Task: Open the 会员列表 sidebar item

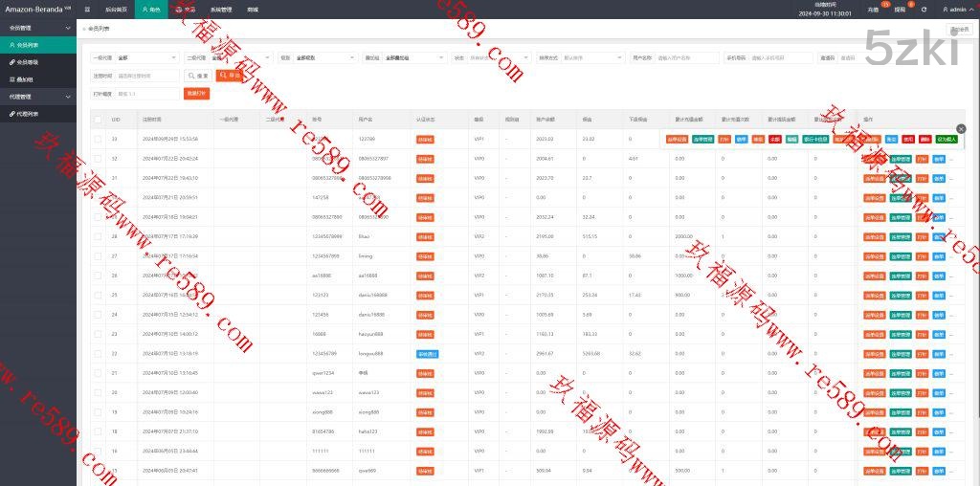Action: [38, 45]
